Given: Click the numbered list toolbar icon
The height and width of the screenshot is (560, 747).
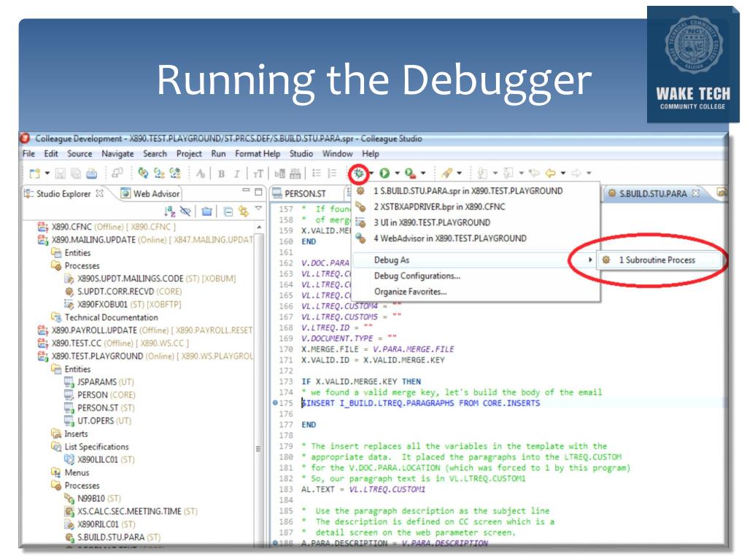Looking at the screenshot, I should pos(332,174).
